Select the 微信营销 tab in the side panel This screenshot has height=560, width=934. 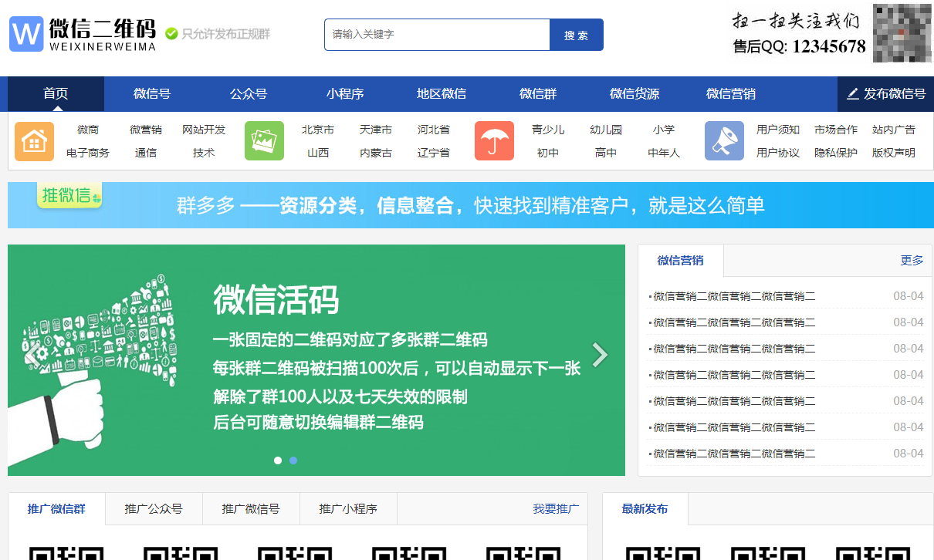point(681,261)
